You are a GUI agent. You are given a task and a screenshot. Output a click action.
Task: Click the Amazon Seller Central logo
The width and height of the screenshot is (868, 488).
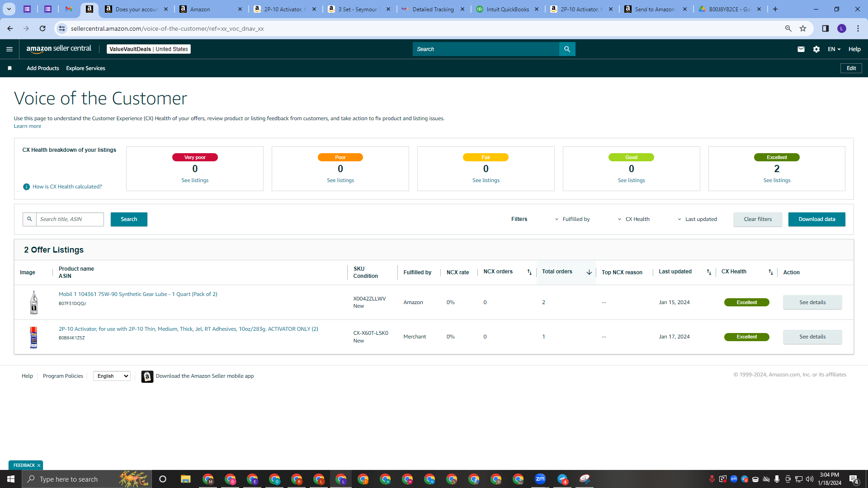click(x=59, y=49)
